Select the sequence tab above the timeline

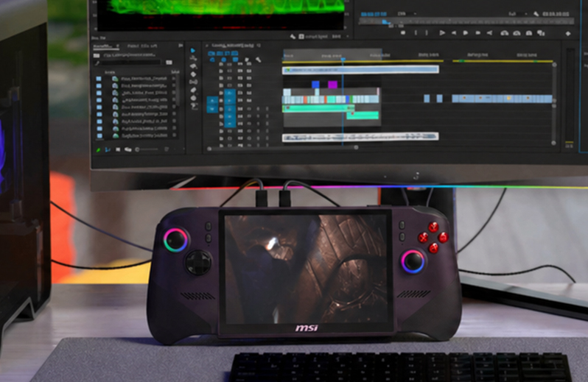coord(233,46)
